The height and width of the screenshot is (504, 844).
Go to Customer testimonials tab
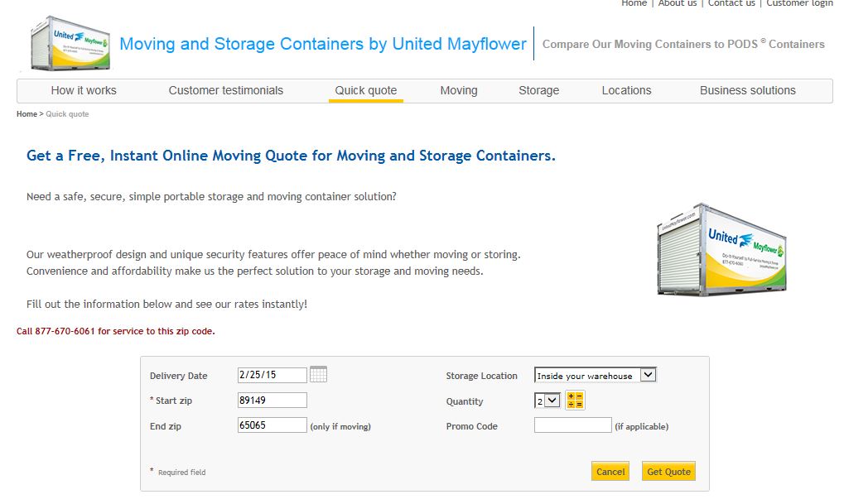(x=225, y=90)
